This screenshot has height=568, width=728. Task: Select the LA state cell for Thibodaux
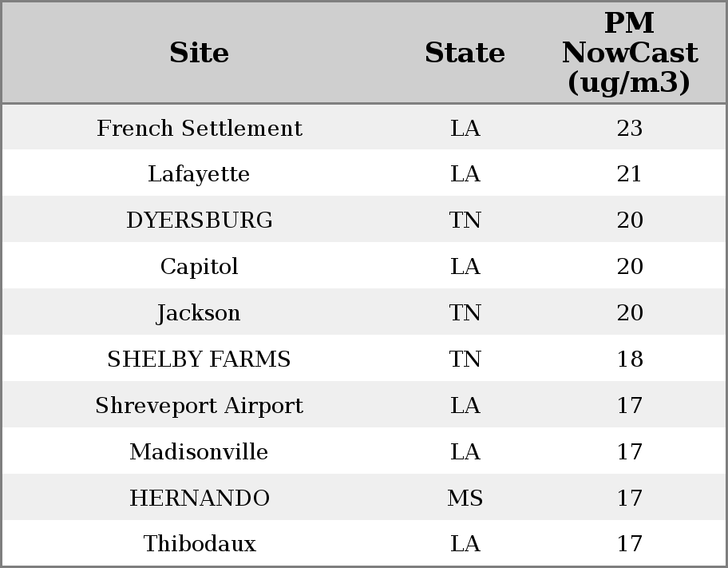tap(465, 544)
